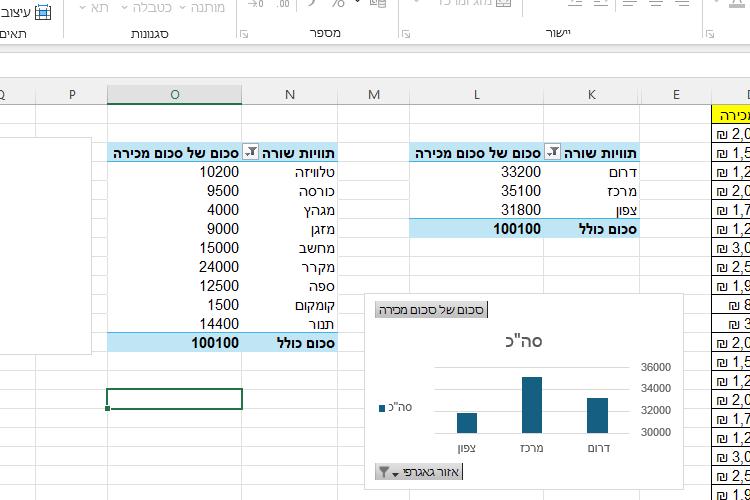Select the chart title סה"כ

[524, 341]
